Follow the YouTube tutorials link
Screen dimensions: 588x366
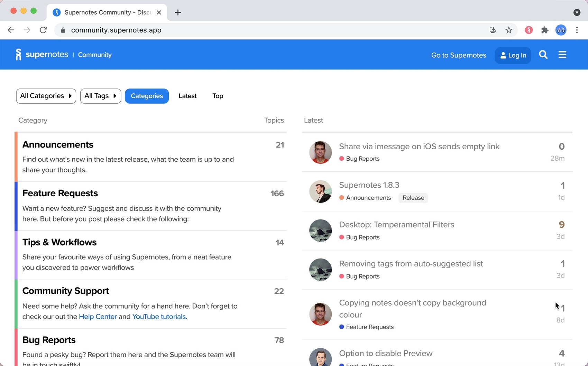[x=159, y=317]
